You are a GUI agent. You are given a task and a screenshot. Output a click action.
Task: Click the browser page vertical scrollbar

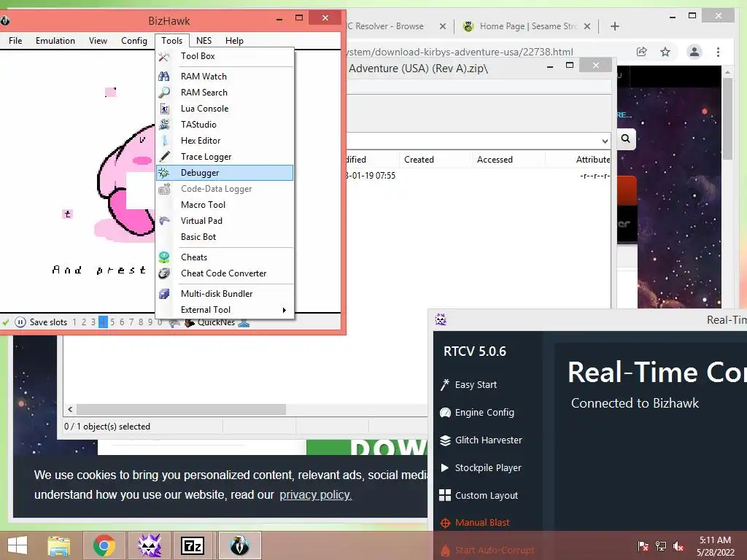pos(727,119)
